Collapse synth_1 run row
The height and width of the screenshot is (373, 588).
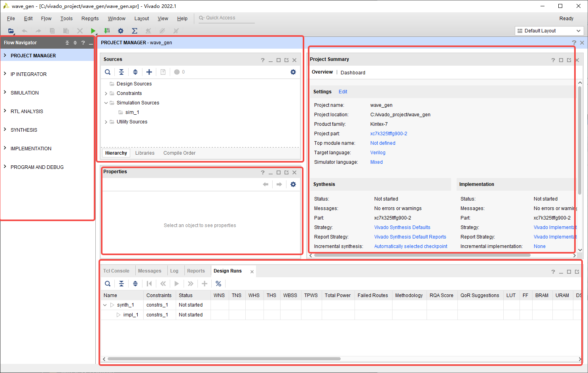coord(105,305)
